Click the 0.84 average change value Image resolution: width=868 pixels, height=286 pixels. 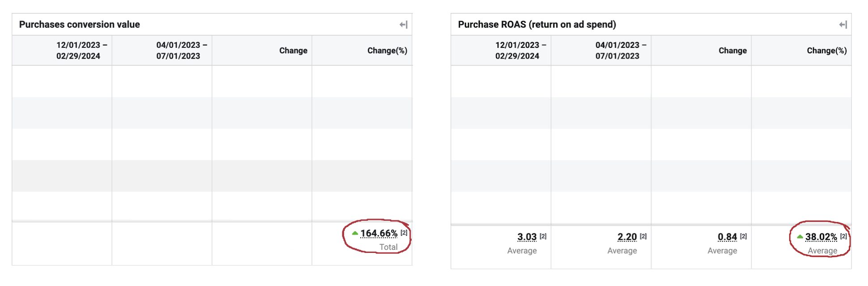point(727,237)
